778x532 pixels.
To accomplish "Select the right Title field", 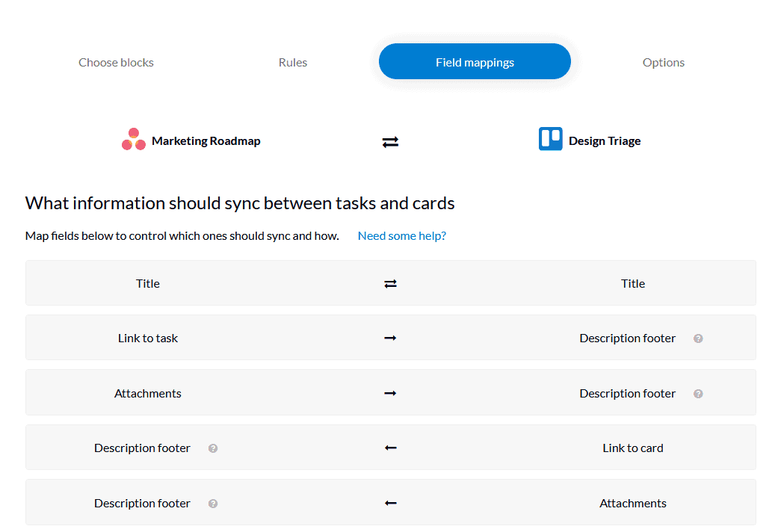I will click(x=633, y=283).
